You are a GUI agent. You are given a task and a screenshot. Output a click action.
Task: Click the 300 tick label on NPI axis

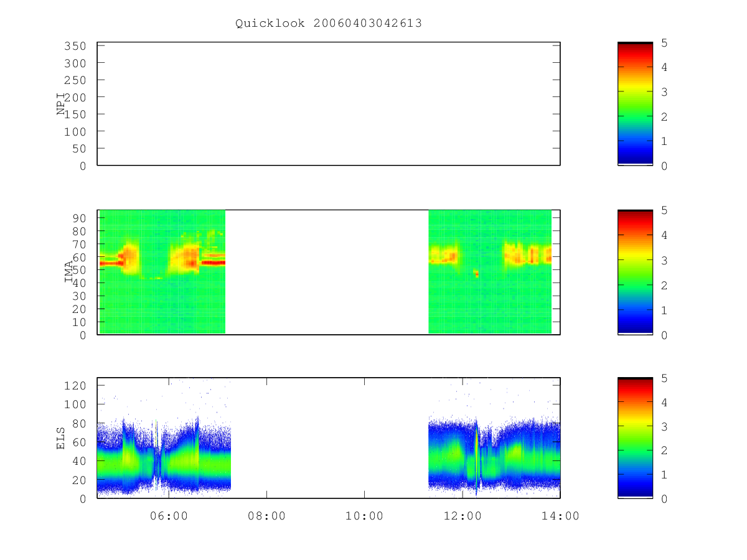pos(75,63)
